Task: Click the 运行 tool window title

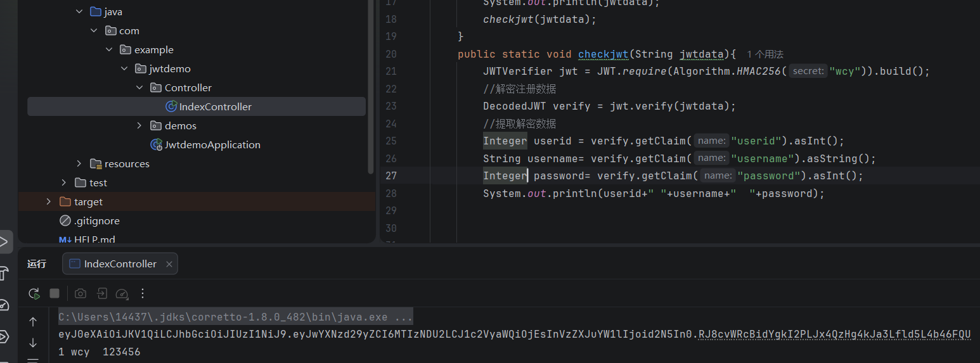Action: (x=37, y=264)
